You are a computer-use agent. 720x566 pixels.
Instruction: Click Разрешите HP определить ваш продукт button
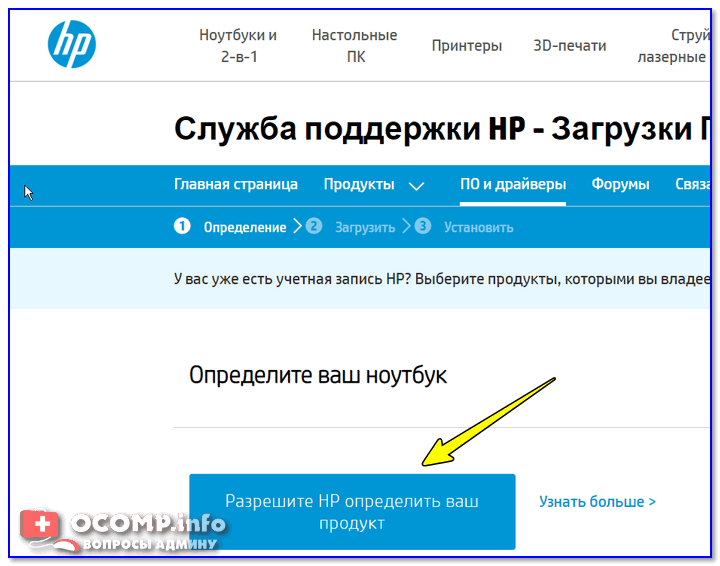[x=352, y=511]
